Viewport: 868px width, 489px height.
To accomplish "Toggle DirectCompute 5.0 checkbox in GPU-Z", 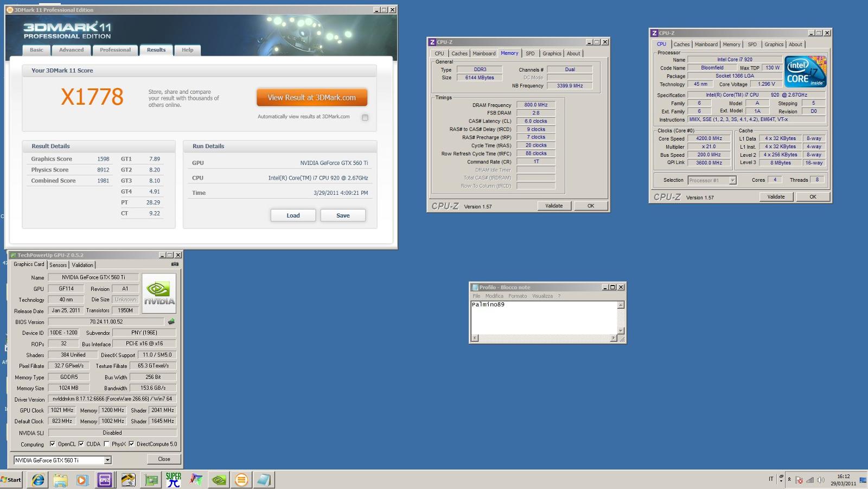I will tap(131, 444).
